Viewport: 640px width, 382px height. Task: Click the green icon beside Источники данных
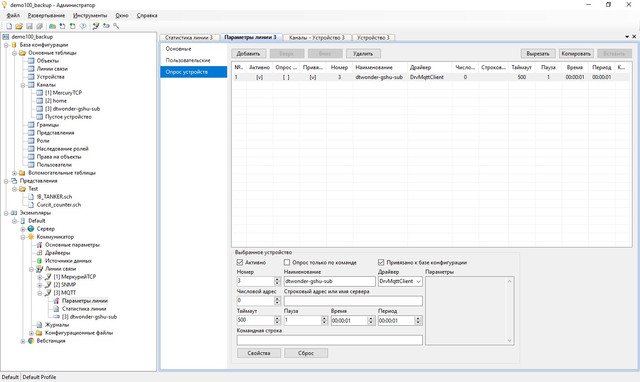[x=40, y=261]
